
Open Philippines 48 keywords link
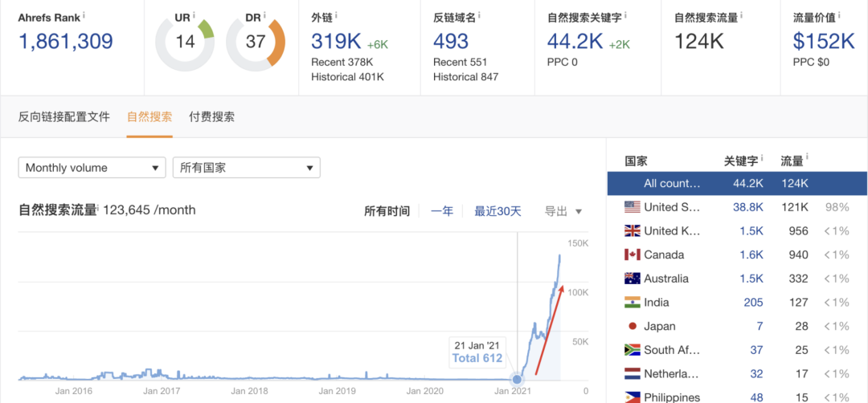(x=757, y=397)
